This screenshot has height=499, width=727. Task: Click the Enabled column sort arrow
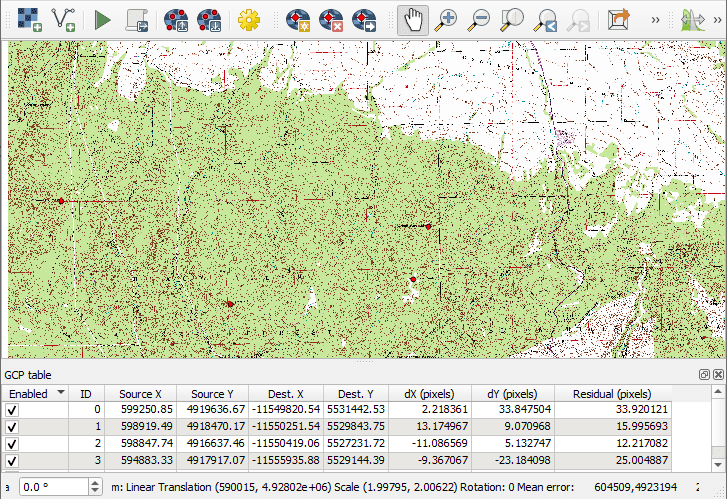click(x=61, y=393)
